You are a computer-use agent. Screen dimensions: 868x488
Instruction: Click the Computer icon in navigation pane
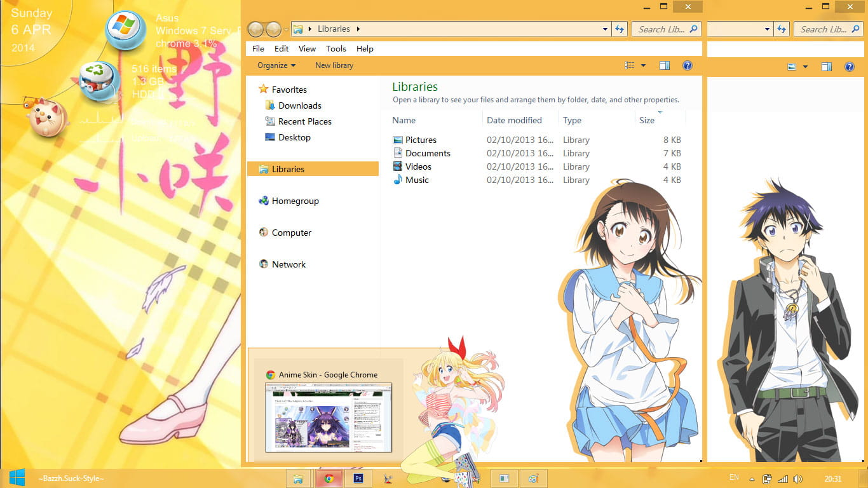click(264, 233)
